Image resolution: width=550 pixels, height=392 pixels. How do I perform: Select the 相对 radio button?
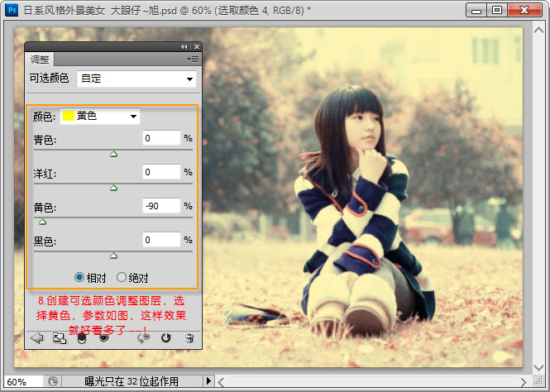click(79, 277)
